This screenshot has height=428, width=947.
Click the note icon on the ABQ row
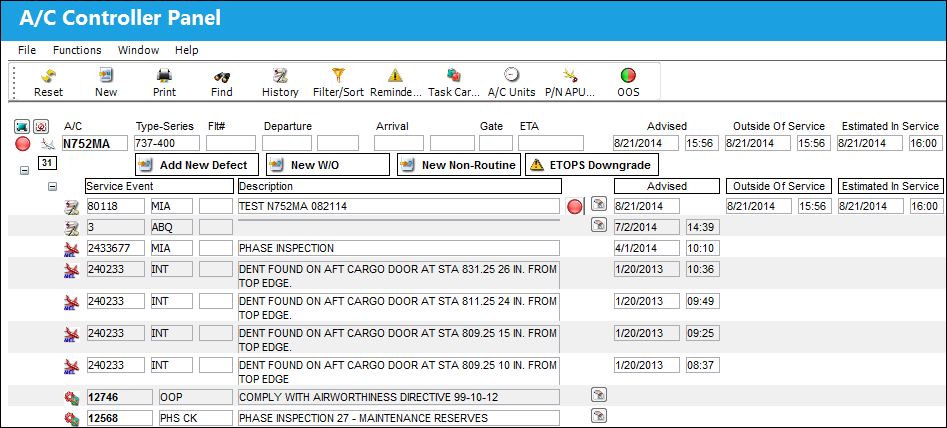pyautogui.click(x=599, y=225)
